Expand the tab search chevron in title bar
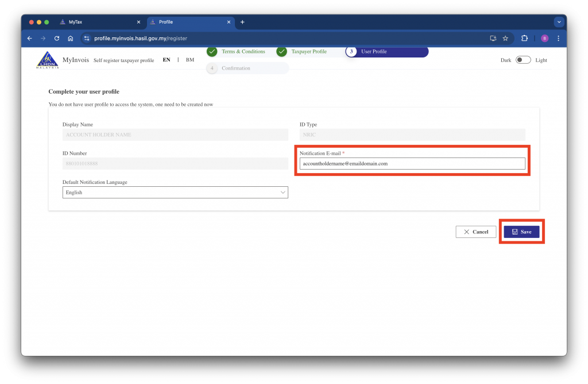This screenshot has height=384, width=588. (x=559, y=22)
